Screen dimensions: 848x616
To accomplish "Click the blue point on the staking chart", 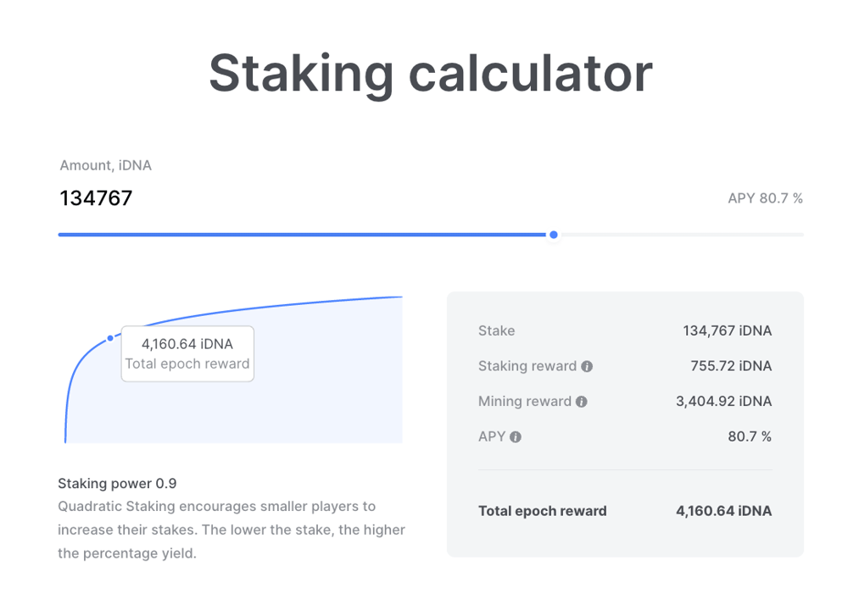I will point(110,337).
